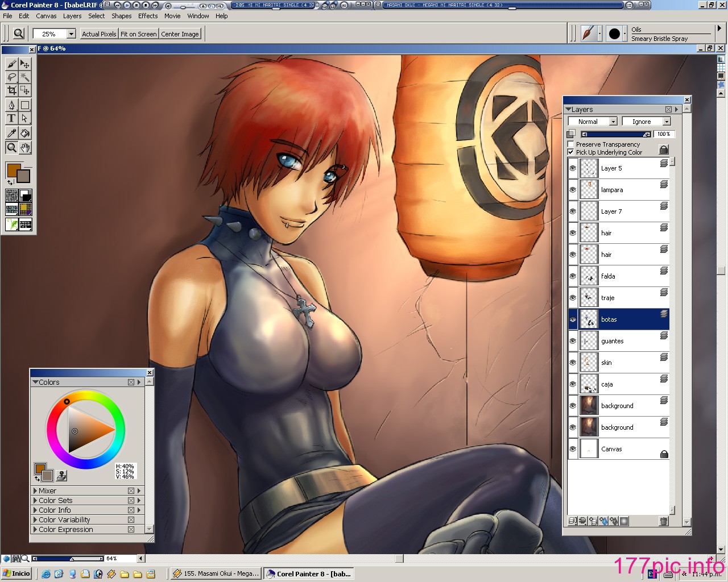The image size is (728, 582).
Task: Expand the Color Expression panel
Action: click(35, 530)
